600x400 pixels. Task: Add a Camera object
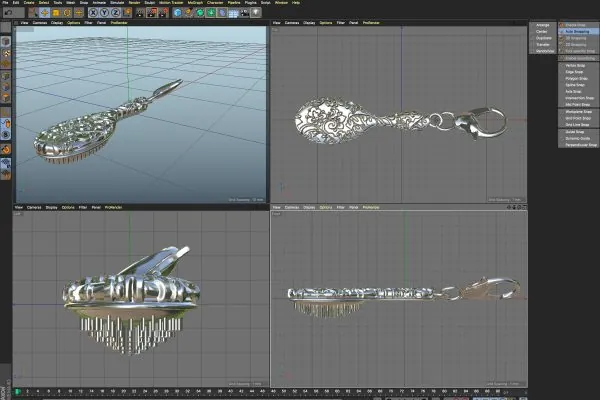coord(245,13)
